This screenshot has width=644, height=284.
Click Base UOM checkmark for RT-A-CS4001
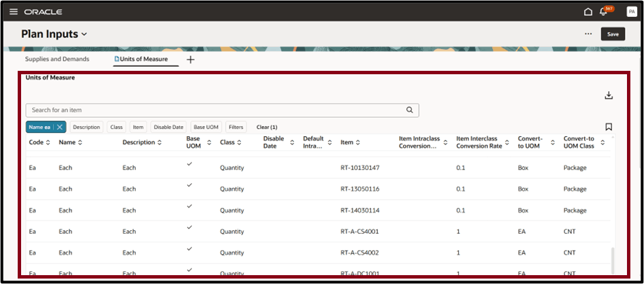point(189,227)
